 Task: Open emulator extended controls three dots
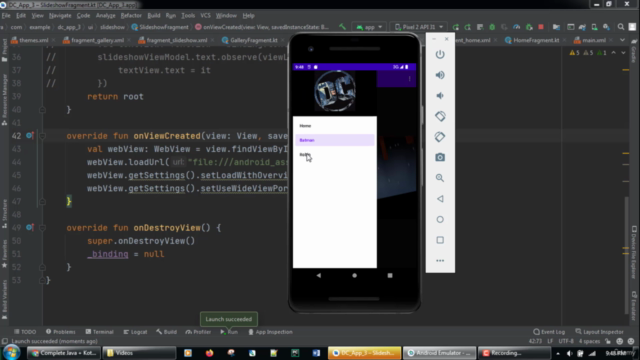(x=440, y=260)
